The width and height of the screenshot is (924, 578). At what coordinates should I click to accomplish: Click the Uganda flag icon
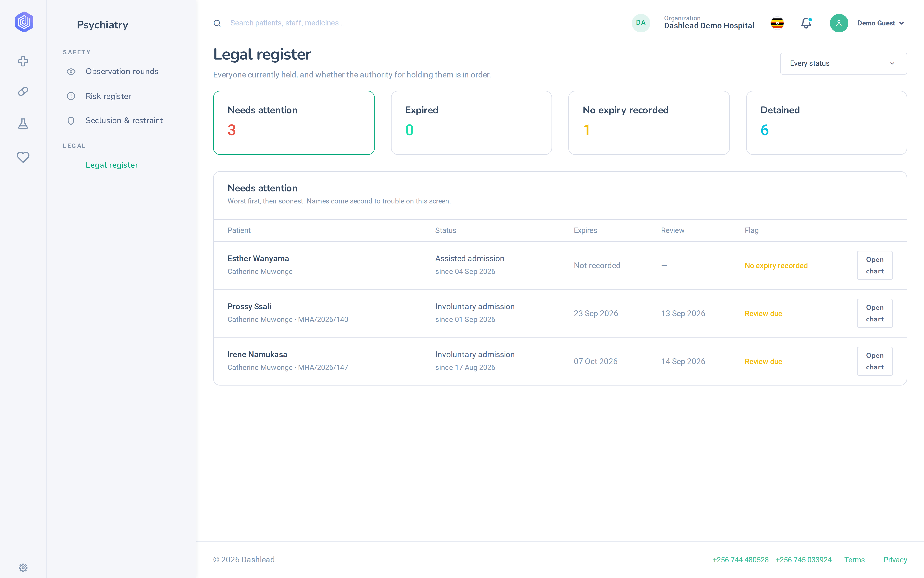click(x=777, y=23)
